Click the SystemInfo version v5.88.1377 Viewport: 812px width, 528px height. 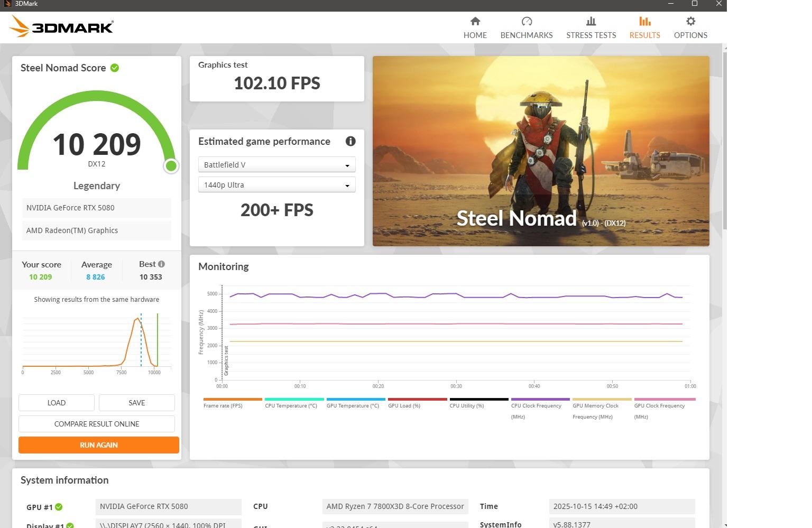[622, 524]
